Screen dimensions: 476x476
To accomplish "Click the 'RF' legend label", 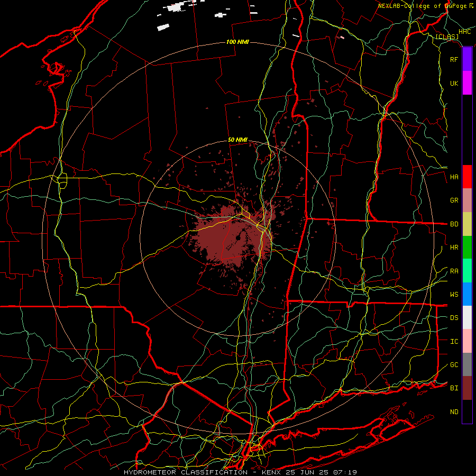I will pos(454,59).
